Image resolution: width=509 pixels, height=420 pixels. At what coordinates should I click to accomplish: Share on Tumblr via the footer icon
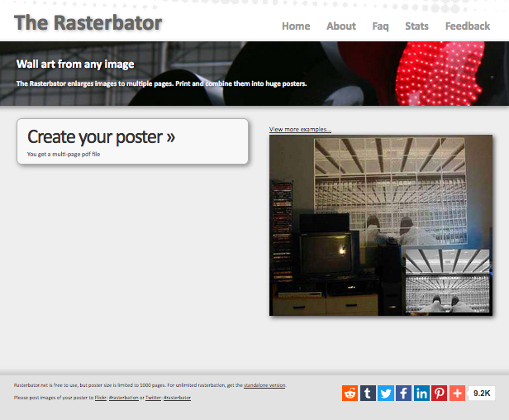pyautogui.click(x=368, y=393)
